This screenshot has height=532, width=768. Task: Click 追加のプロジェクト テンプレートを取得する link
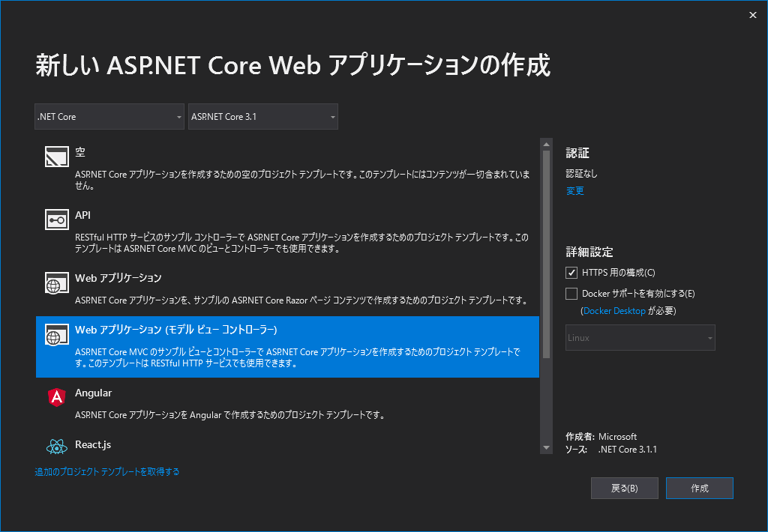[107, 472]
